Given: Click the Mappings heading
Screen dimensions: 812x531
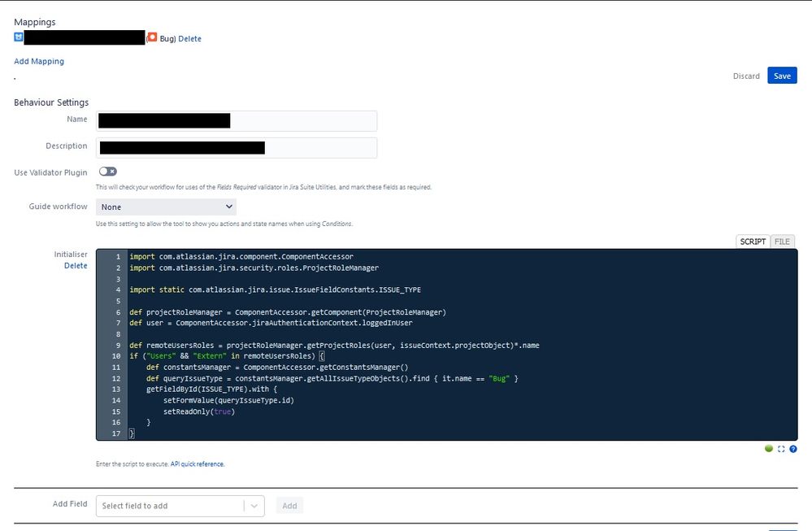Looking at the screenshot, I should click(x=35, y=22).
